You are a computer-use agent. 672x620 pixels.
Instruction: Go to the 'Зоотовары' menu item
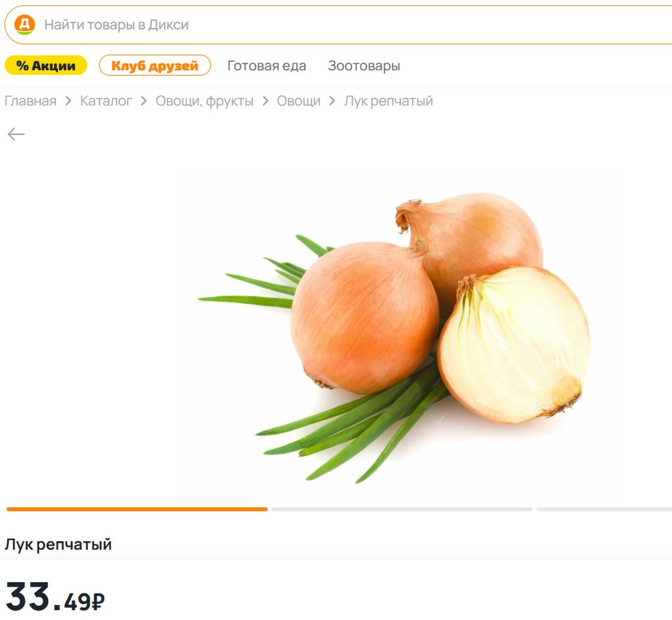(x=364, y=66)
